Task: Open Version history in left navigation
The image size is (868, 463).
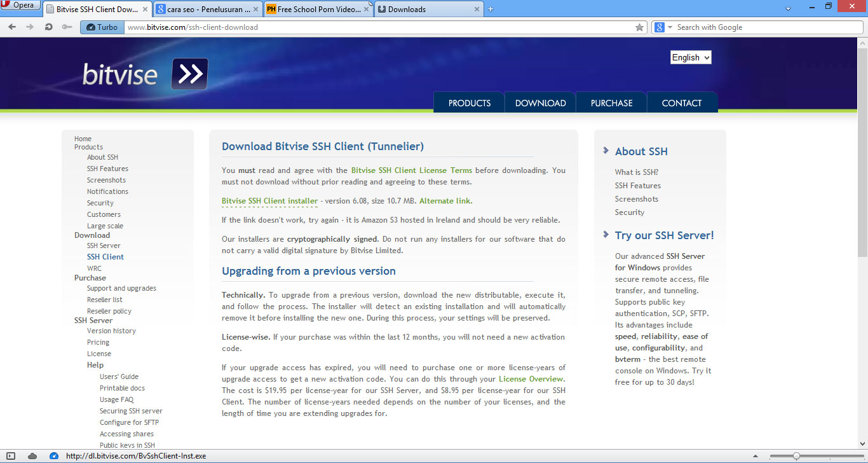Action: point(111,331)
